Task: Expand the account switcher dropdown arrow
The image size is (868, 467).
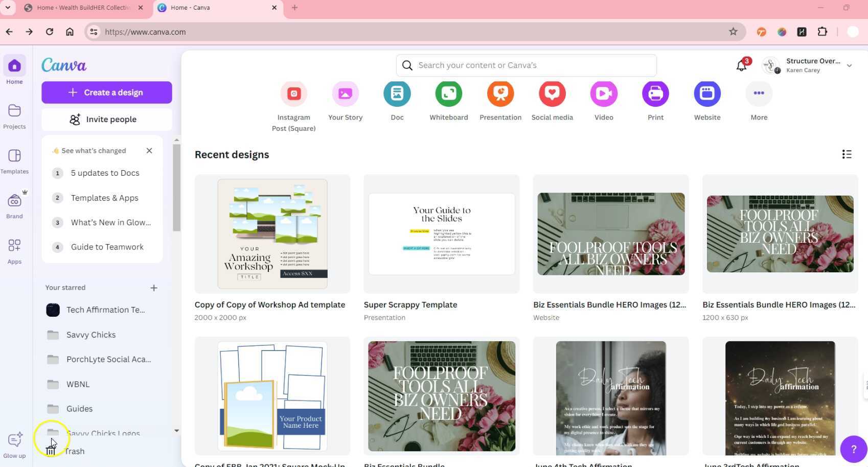Action: click(849, 65)
